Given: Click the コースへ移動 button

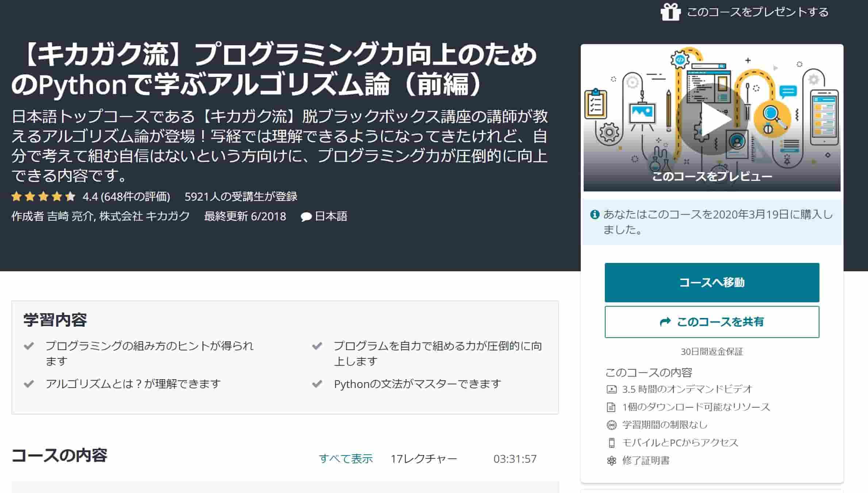Looking at the screenshot, I should point(712,282).
